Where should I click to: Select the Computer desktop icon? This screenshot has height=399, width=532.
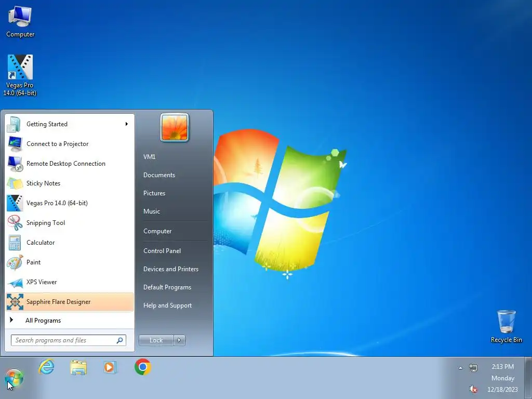[x=20, y=21]
